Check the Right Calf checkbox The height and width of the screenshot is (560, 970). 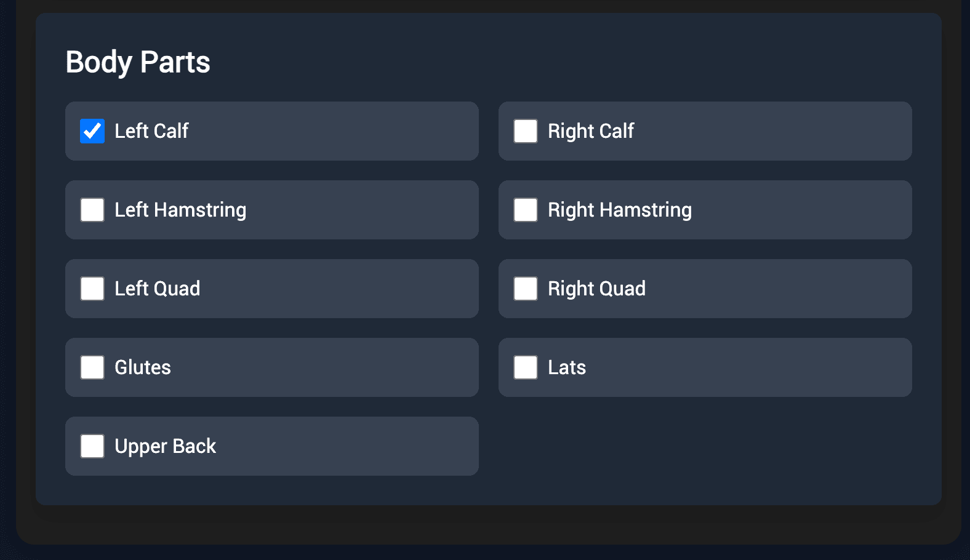[x=525, y=131]
